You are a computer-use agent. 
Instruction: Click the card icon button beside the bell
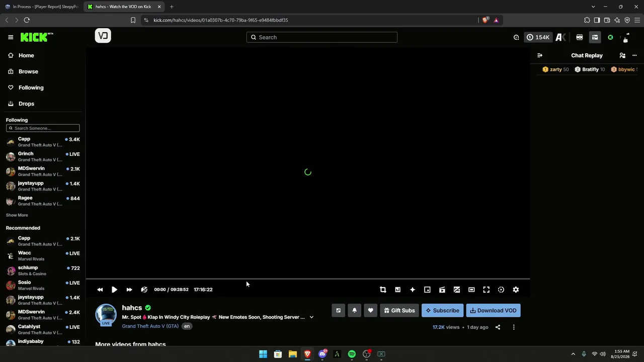(x=338, y=311)
